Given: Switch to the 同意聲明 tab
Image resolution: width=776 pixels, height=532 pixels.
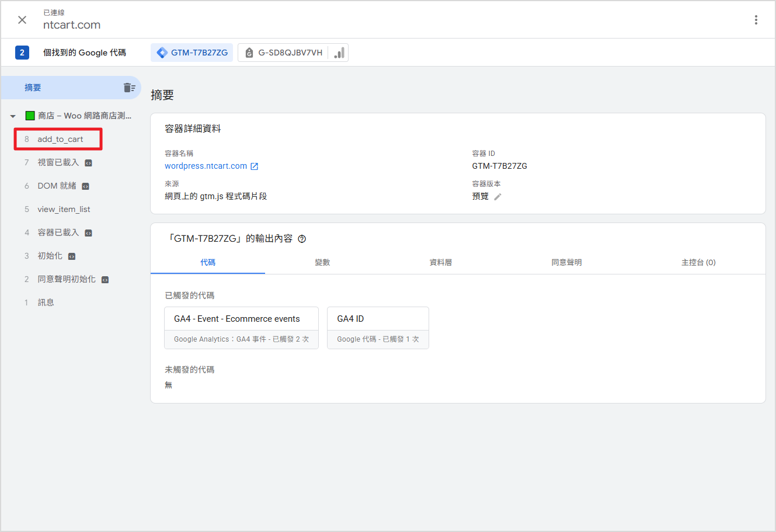Looking at the screenshot, I should [566, 262].
